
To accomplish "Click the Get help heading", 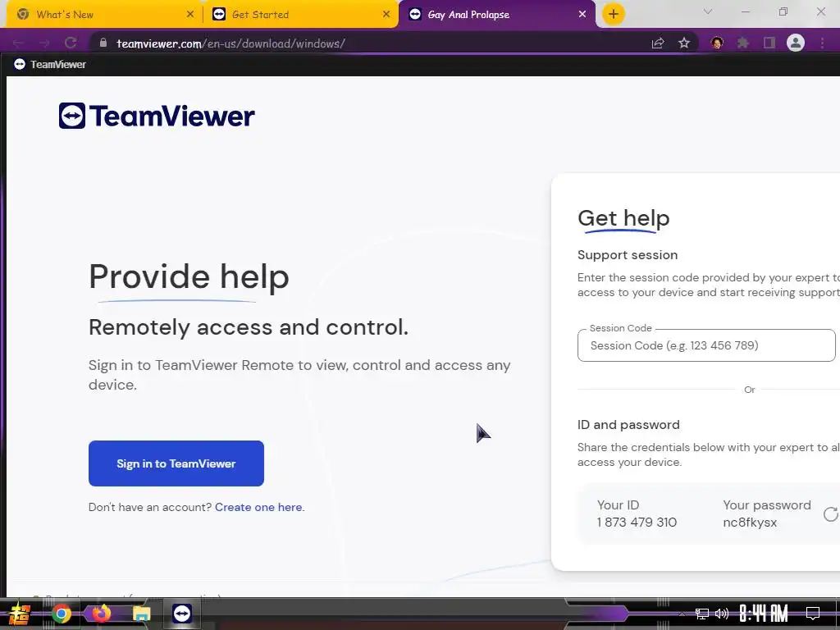I will point(623,218).
